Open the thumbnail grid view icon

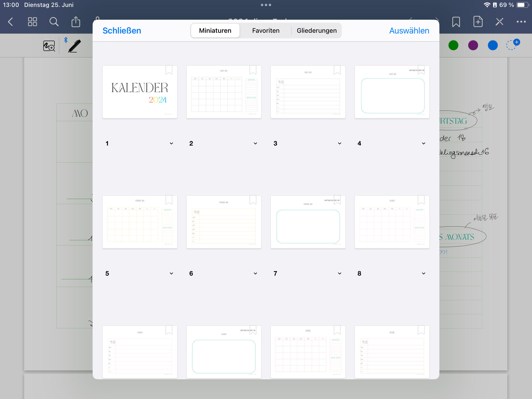32,22
